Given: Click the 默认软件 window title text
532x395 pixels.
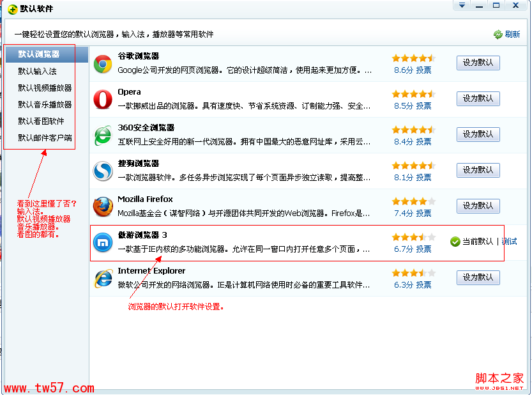Looking at the screenshot, I should click(x=36, y=9).
